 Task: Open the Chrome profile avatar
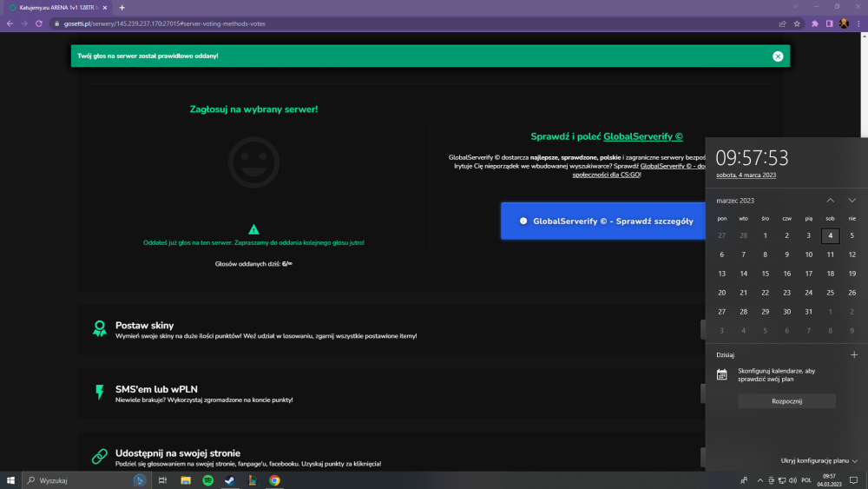click(844, 23)
